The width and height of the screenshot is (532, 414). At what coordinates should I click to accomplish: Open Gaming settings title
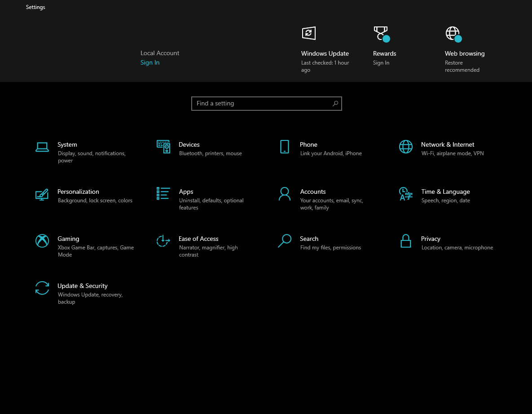(68, 239)
